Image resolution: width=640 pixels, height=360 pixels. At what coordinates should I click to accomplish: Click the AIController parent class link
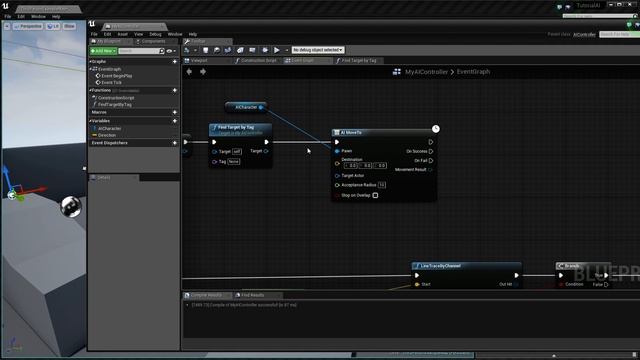pyautogui.click(x=584, y=35)
